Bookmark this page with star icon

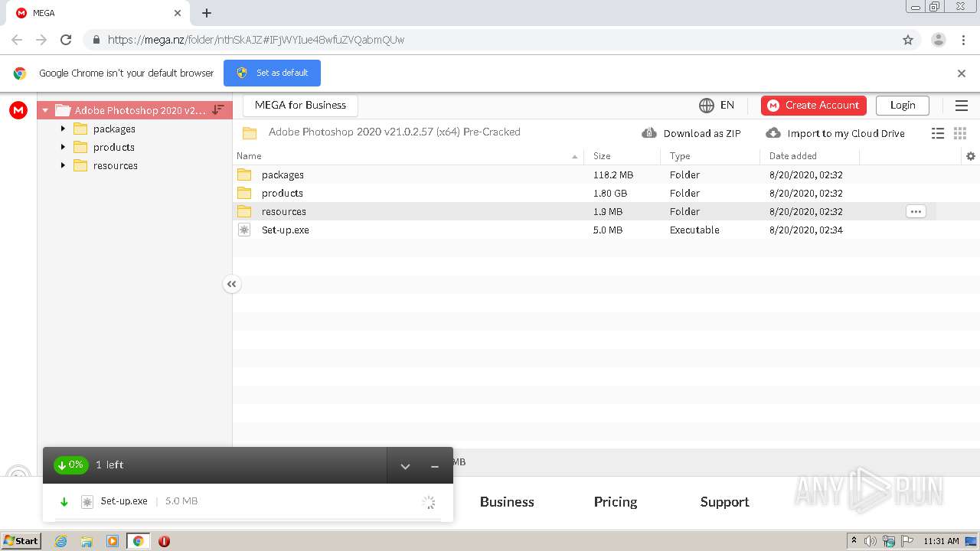(908, 40)
